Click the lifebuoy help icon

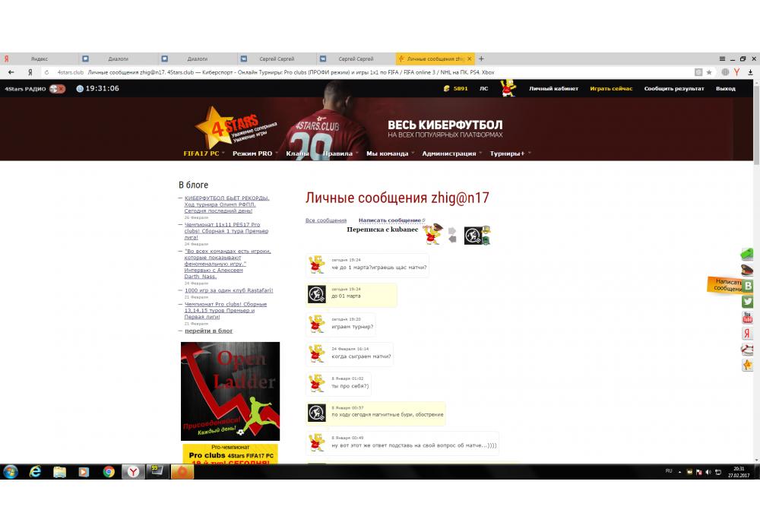coord(748,350)
